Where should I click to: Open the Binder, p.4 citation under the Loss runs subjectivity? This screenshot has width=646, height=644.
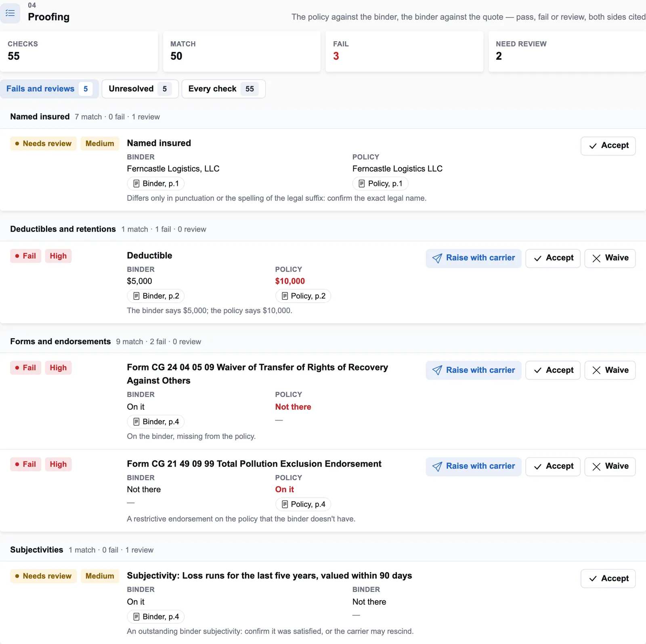pyautogui.click(x=156, y=617)
